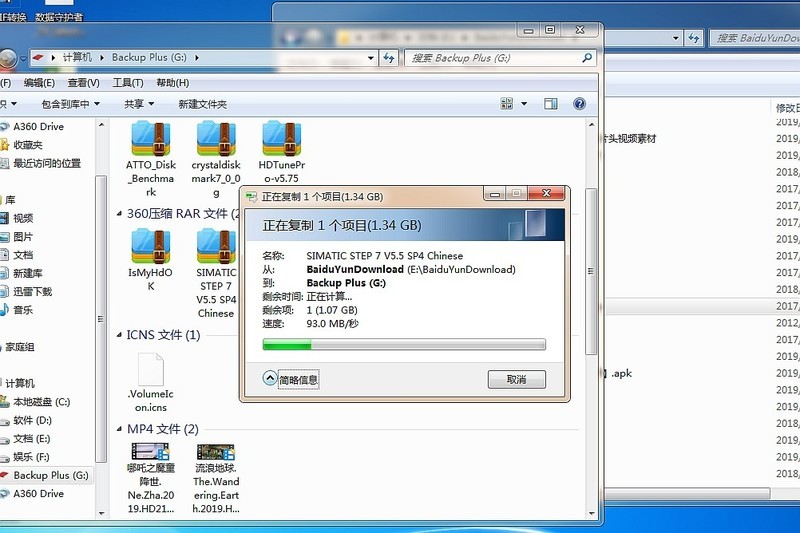Click 新建文件夹 to create a folder

(x=202, y=104)
